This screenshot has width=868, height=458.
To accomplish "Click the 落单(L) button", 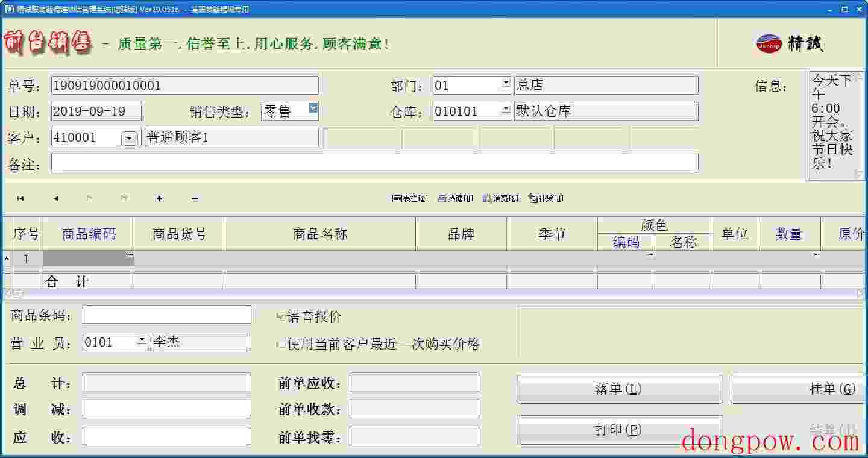I will [x=619, y=389].
